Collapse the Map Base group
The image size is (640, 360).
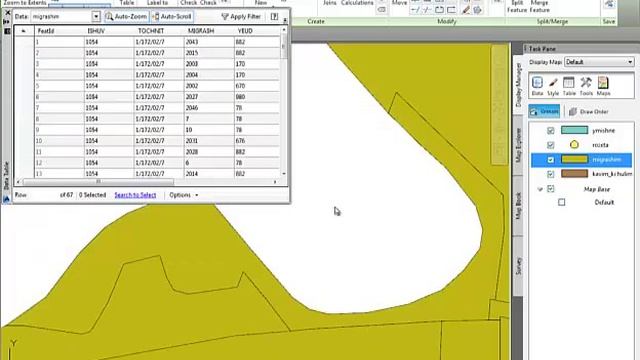(540, 189)
